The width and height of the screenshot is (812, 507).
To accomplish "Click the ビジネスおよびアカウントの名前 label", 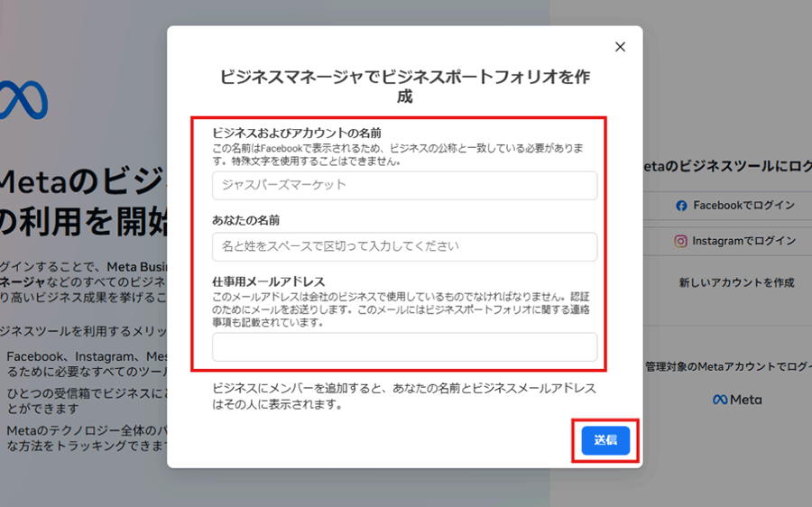I will pyautogui.click(x=297, y=134).
